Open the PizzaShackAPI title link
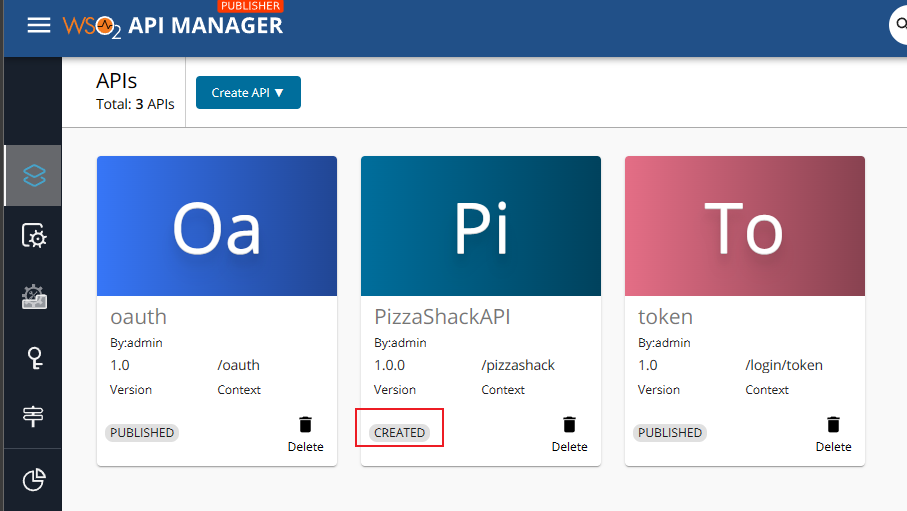907x511 pixels. [442, 317]
